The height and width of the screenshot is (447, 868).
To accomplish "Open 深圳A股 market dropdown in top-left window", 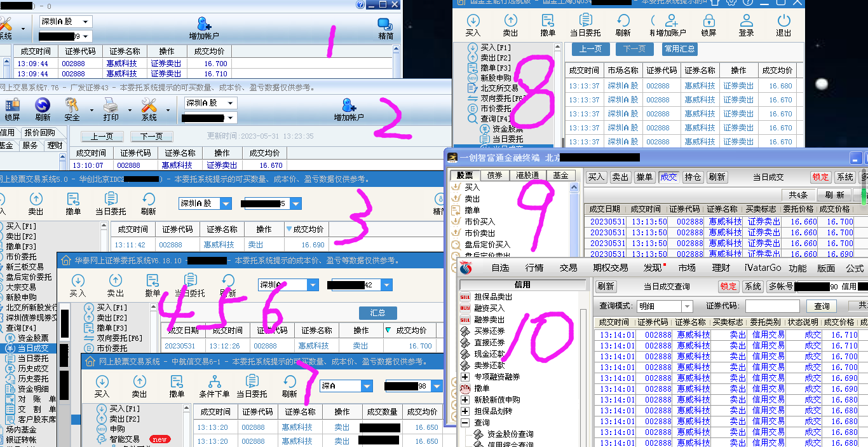I will [x=86, y=22].
